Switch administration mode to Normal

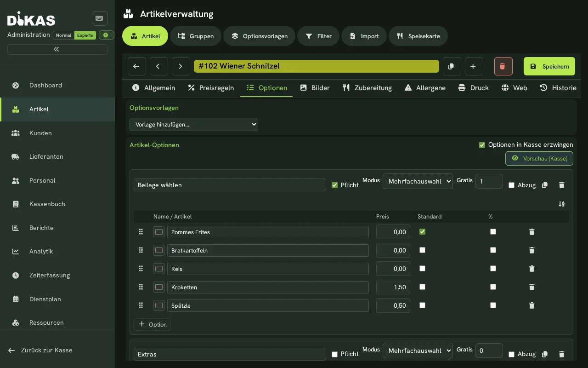[x=63, y=35]
